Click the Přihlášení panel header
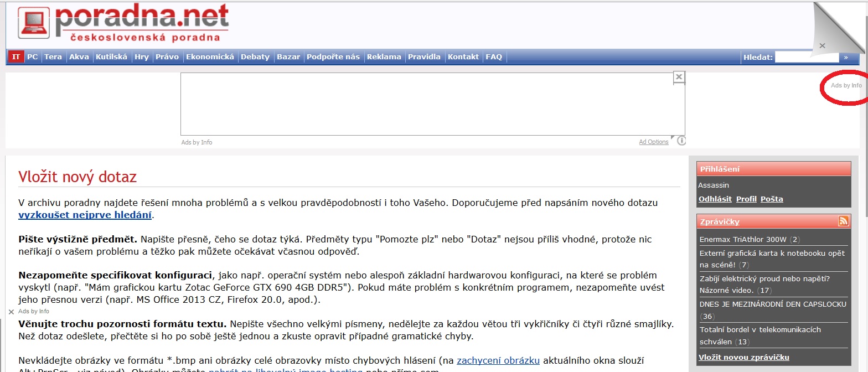The height and width of the screenshot is (372, 868). point(774,169)
